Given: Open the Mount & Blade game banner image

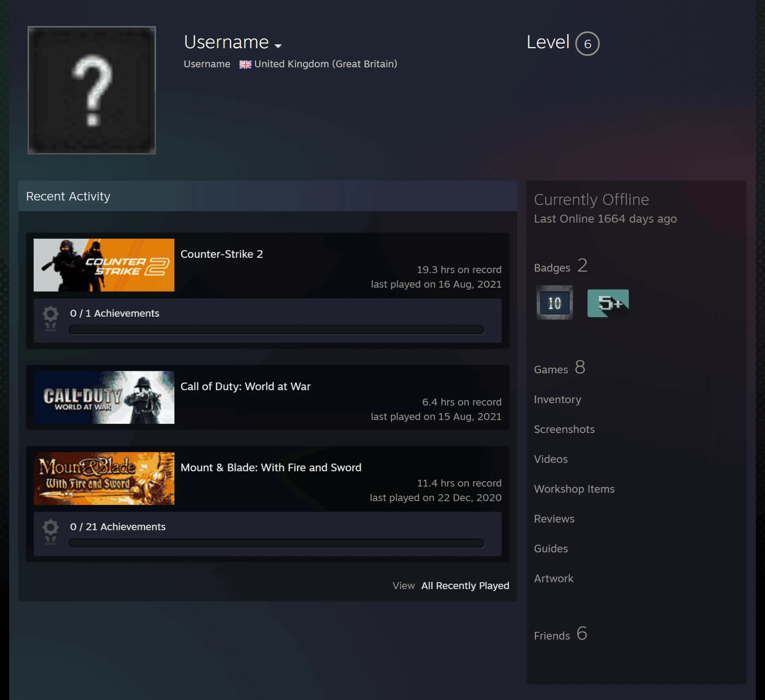Looking at the screenshot, I should click(x=104, y=478).
